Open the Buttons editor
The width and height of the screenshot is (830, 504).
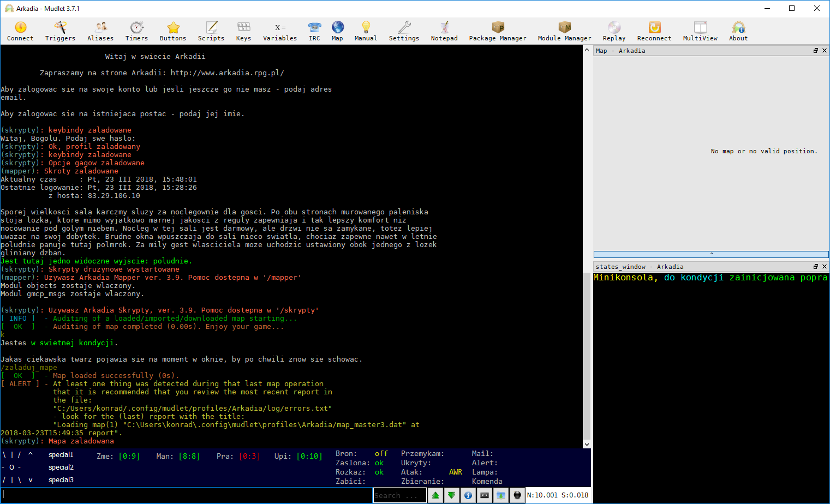[173, 31]
